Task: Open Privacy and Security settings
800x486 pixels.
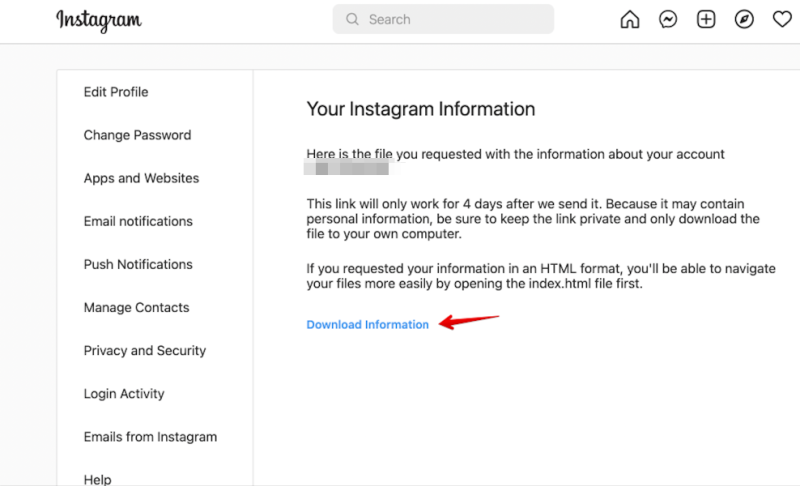Action: click(145, 350)
